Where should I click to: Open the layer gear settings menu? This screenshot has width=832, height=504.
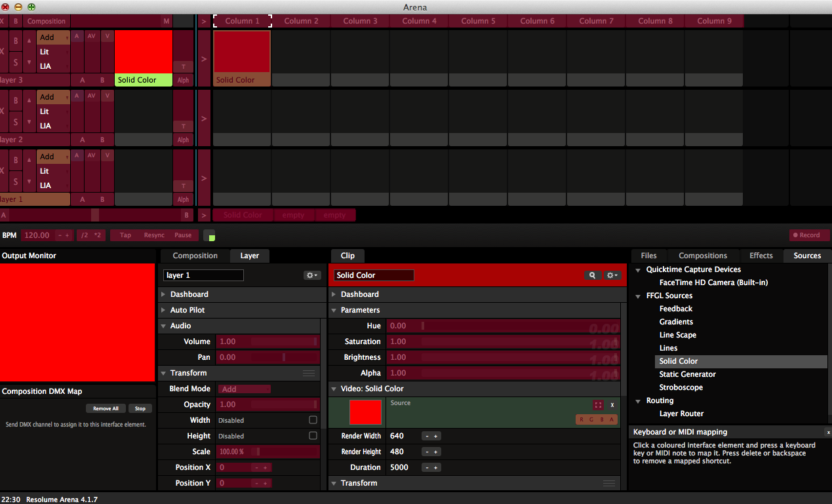[312, 276]
